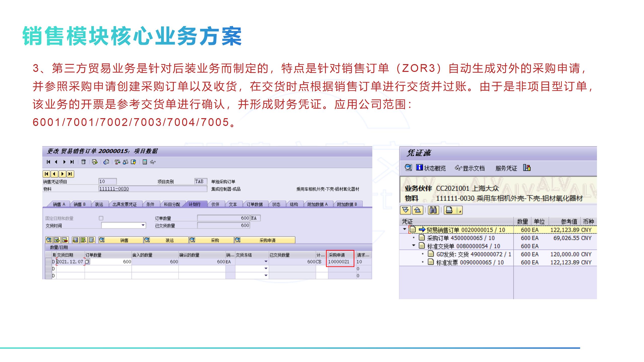Click the 状态概览 button
The width and height of the screenshot is (644, 362).
point(431,168)
